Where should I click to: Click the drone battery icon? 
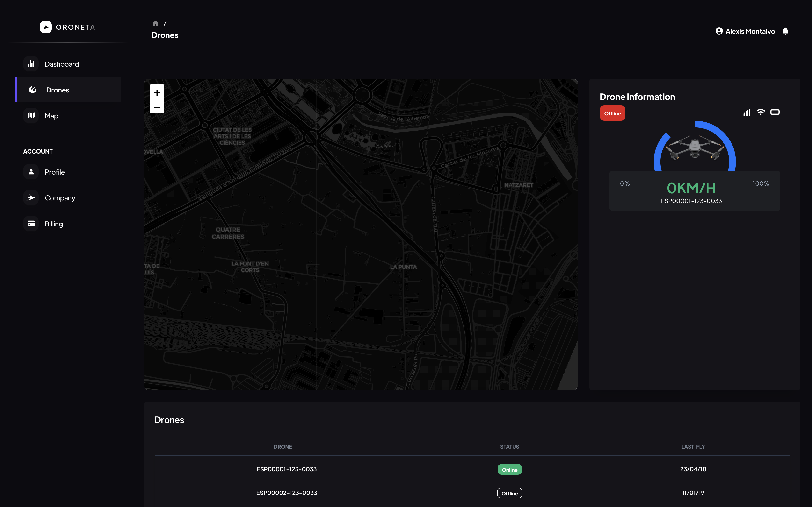point(775,112)
